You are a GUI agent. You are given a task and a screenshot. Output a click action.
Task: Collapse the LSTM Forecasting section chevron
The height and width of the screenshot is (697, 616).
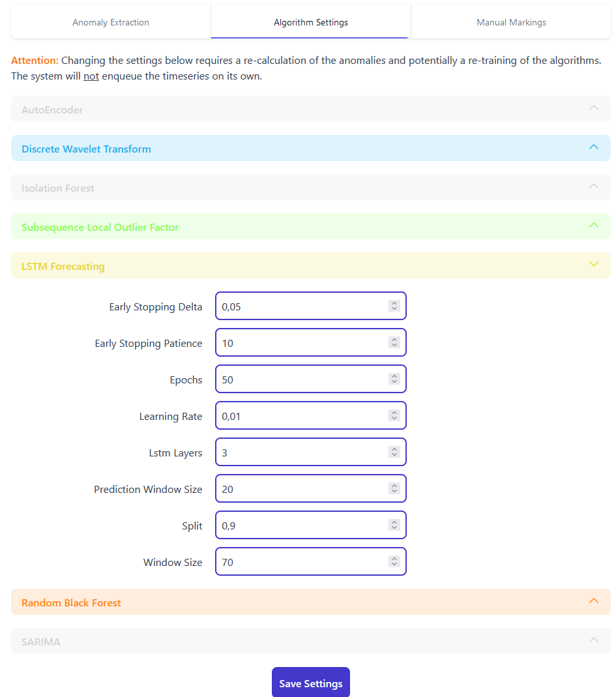[x=593, y=265]
